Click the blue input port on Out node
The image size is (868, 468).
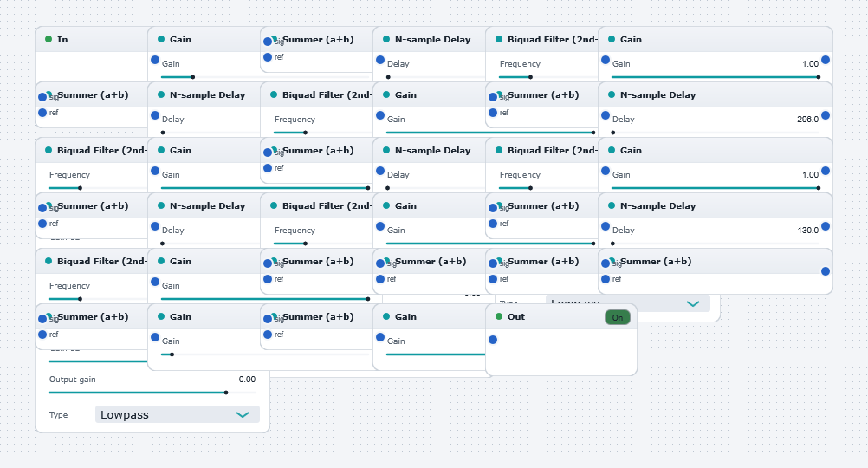(x=493, y=340)
